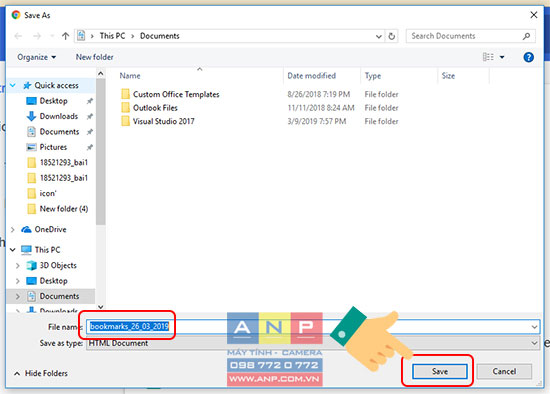This screenshot has width=550, height=394.
Task: Open the first 18521293_bai1 folder
Action: [x=63, y=162]
